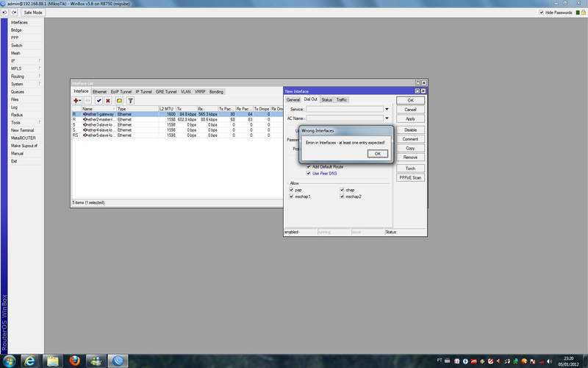Open the Log menu in sidebar

(14, 107)
